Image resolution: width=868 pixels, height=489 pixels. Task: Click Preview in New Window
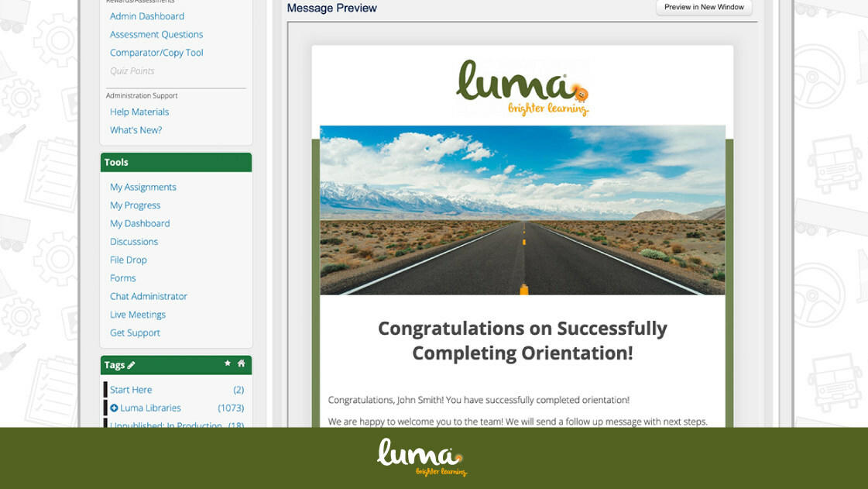pos(703,7)
